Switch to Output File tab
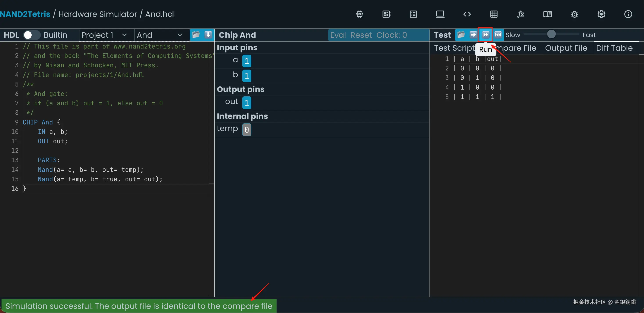Viewport: 644px width, 313px height. [566, 48]
